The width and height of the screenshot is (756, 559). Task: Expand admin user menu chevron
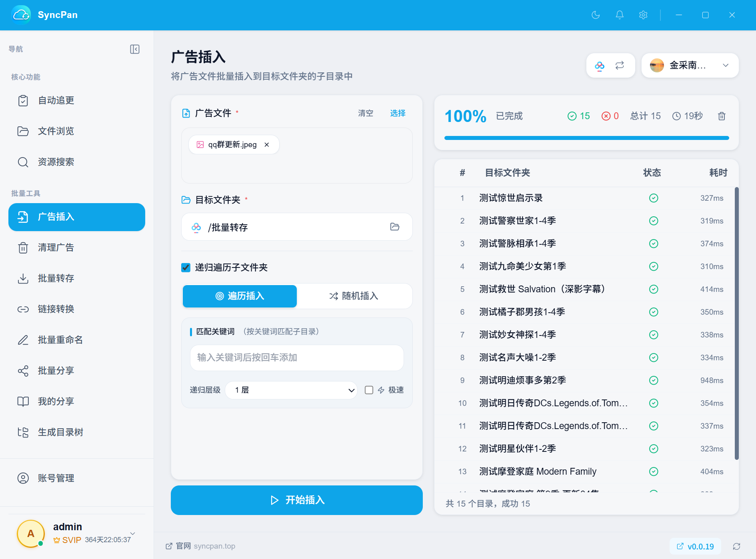pyautogui.click(x=133, y=533)
